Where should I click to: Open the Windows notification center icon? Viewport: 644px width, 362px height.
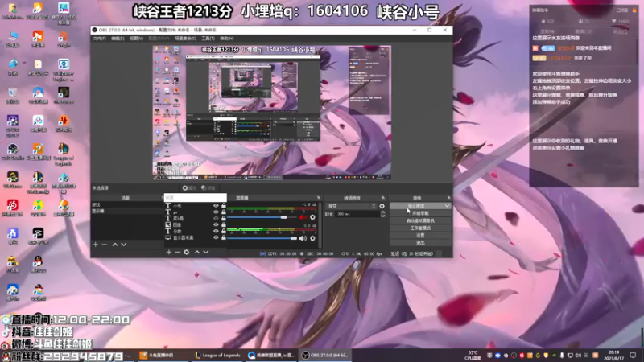(x=633, y=355)
